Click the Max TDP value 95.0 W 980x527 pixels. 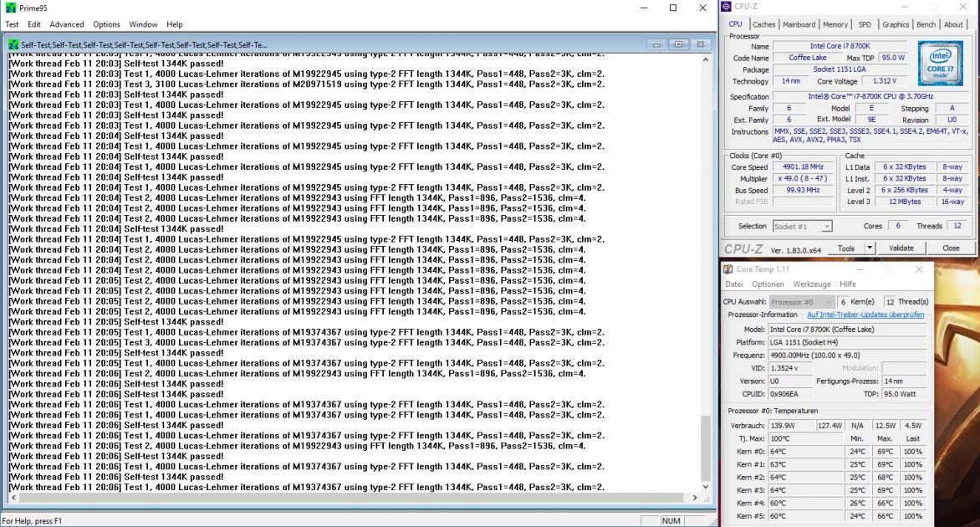tap(893, 58)
